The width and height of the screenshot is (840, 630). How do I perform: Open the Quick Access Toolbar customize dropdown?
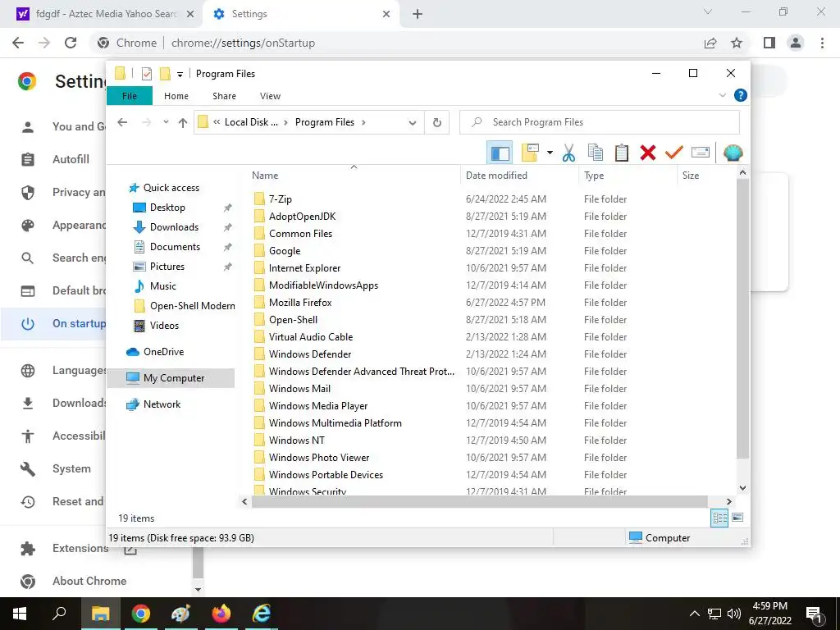pos(180,75)
